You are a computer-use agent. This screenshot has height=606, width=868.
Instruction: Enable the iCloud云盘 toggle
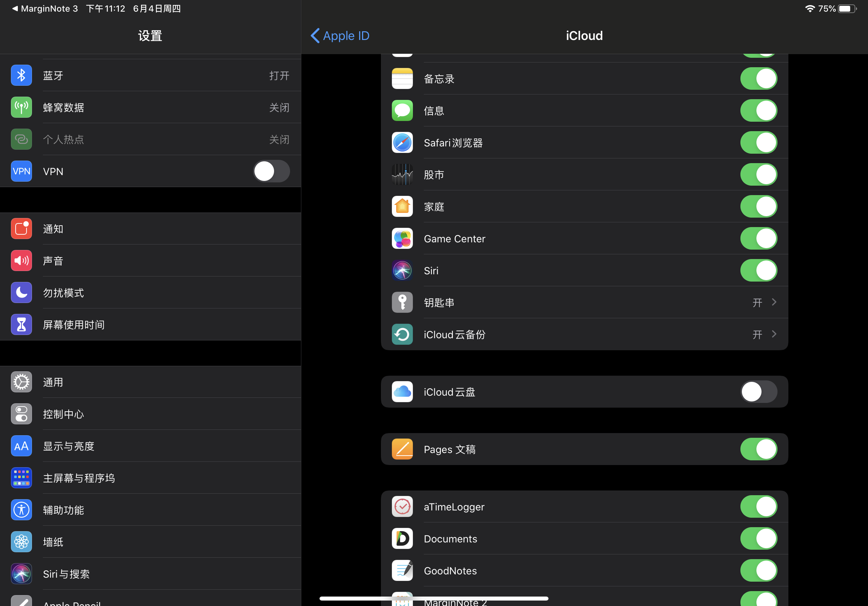758,392
